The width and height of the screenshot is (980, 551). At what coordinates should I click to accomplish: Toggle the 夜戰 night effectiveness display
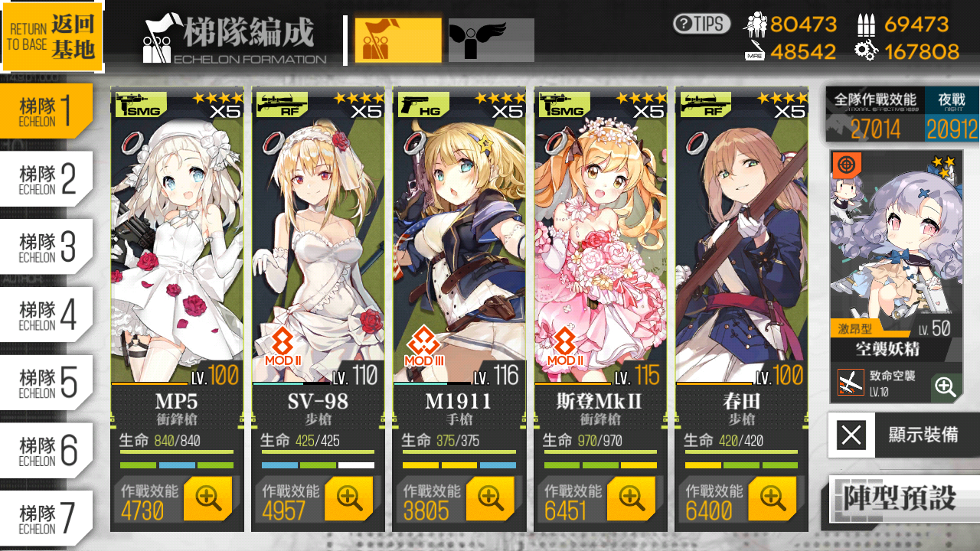952,115
